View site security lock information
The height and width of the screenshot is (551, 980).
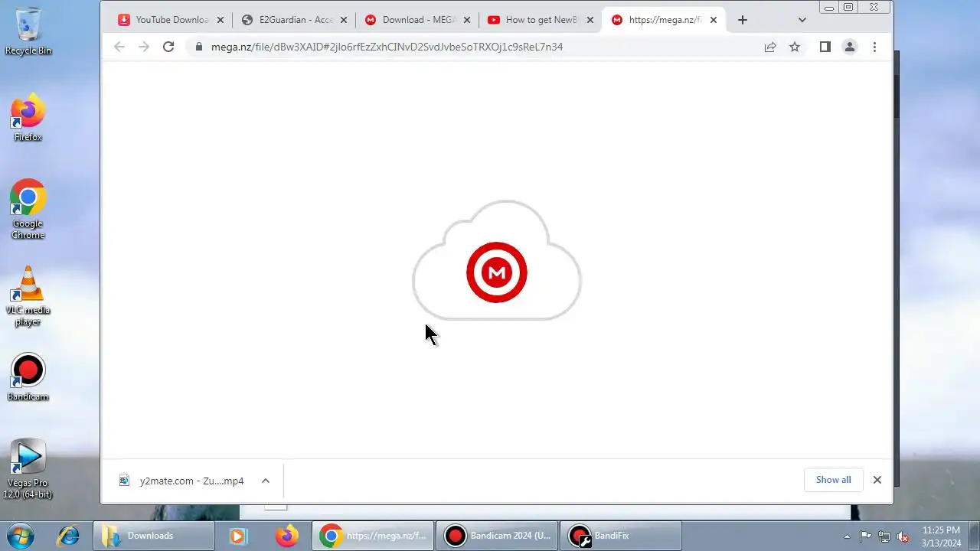tap(199, 47)
